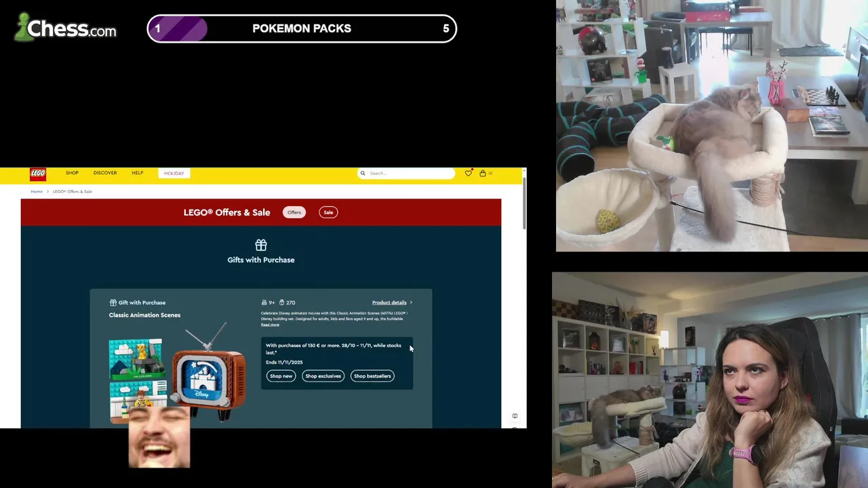Click the page vertical scrollbar thumb

coord(524,203)
